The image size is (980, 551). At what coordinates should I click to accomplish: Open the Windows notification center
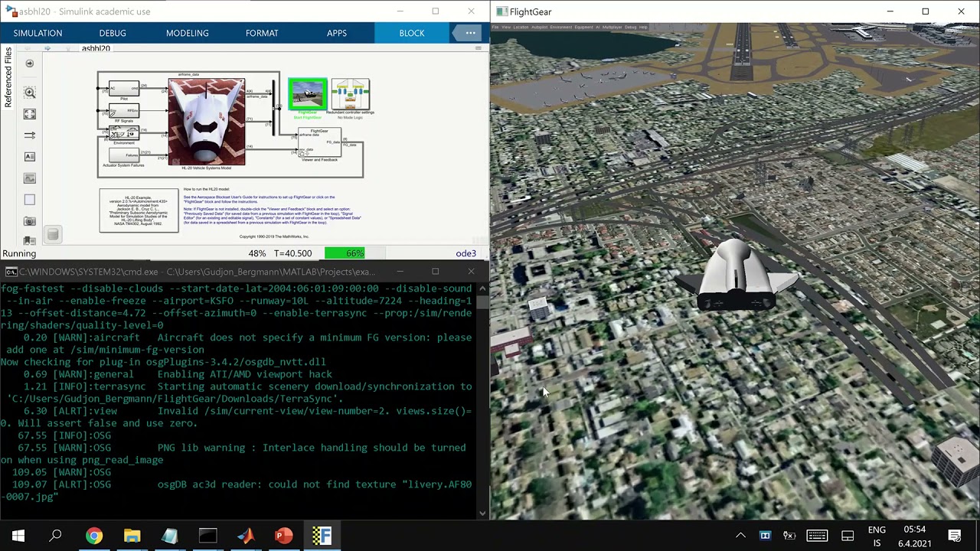[x=955, y=536]
